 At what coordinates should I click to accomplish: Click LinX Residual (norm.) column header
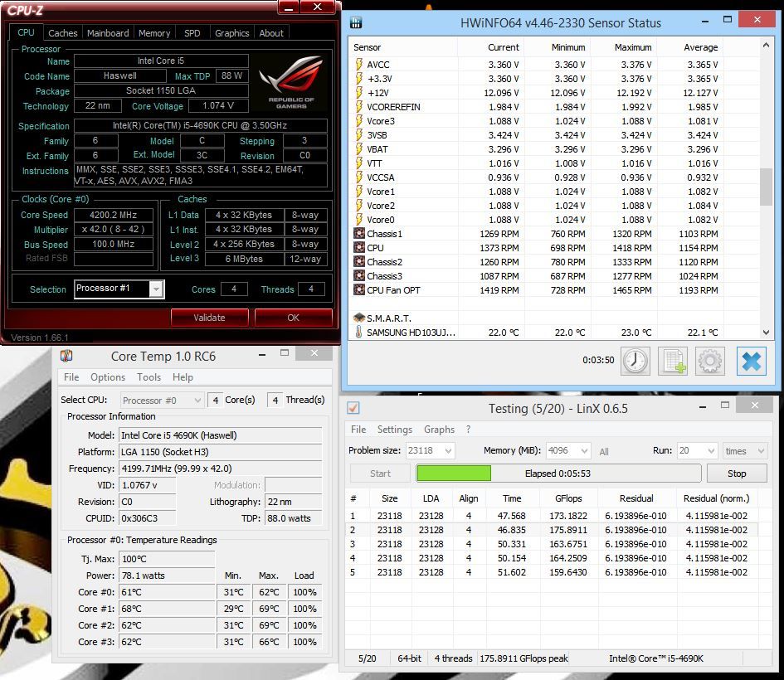pyautogui.click(x=716, y=498)
